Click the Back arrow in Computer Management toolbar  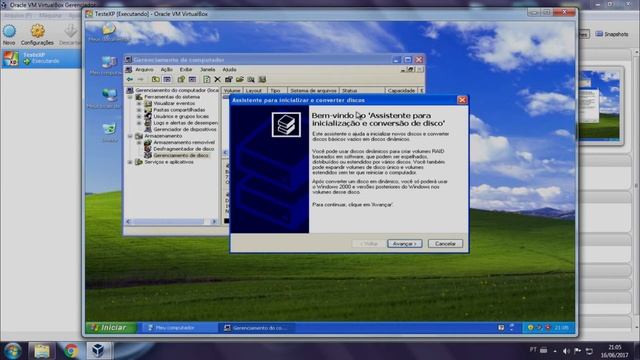(130, 79)
